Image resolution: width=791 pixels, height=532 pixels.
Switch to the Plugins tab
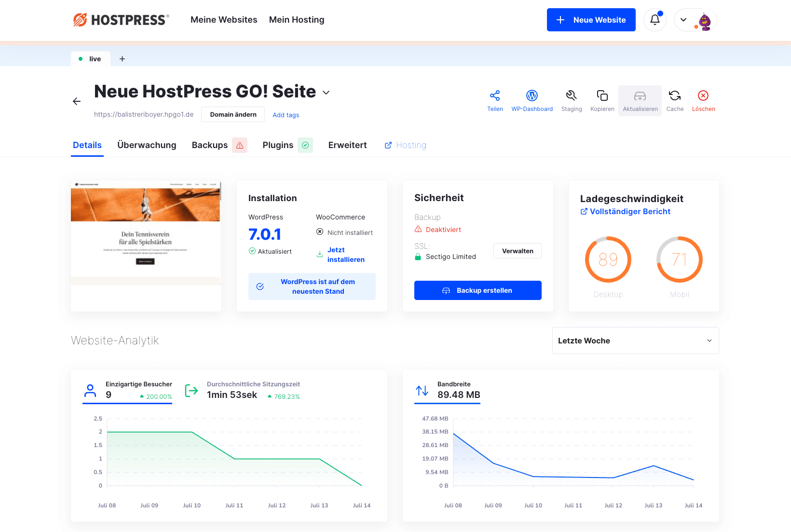(278, 145)
